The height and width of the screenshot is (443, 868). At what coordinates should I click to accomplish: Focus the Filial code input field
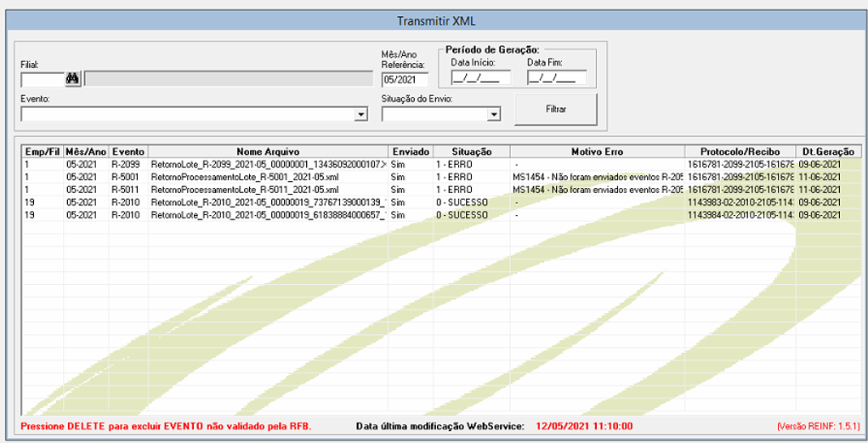coord(43,79)
